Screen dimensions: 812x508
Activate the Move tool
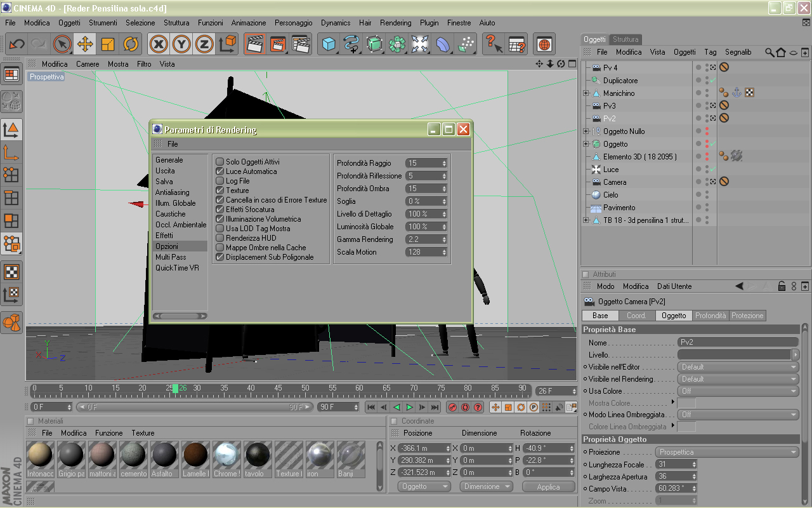pyautogui.click(x=85, y=44)
